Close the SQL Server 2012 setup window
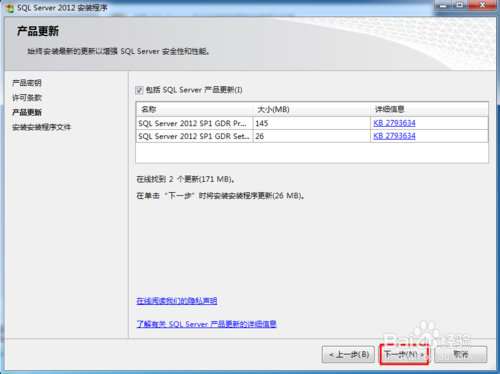The width and height of the screenshot is (500, 374). tap(482, 5)
